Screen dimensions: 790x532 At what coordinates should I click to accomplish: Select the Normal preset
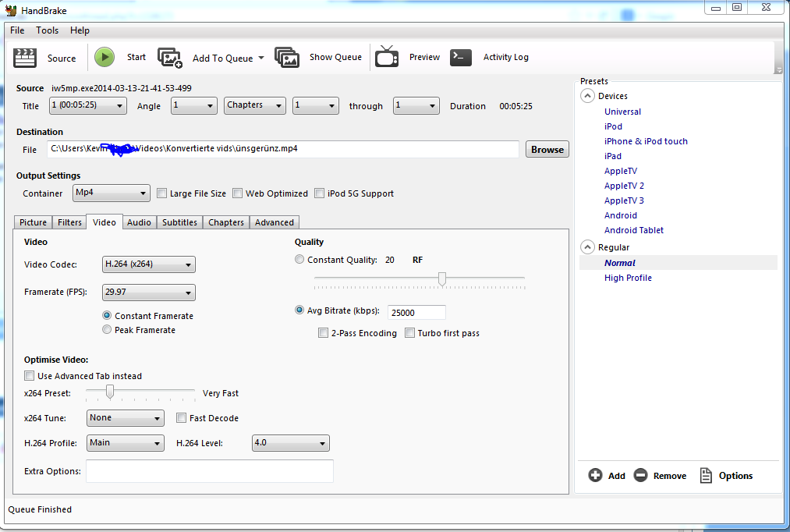[620, 262]
